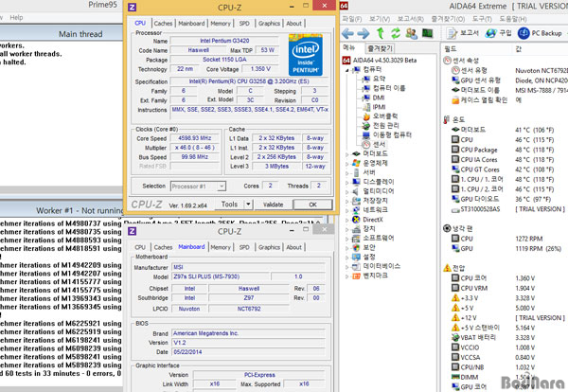Switch to Mainboard tab in top CPU-Z
Image resolution: width=568 pixels, height=392 pixels.
[191, 23]
